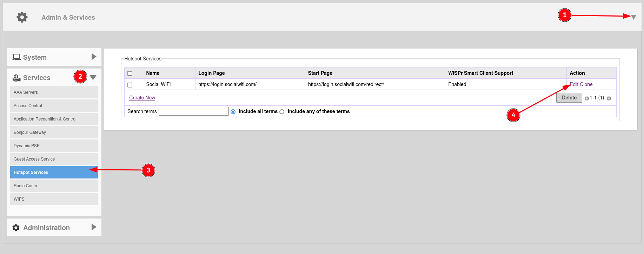Image resolution: width=644 pixels, height=254 pixels.
Task: Expand the System section arrow
Action: point(94,57)
